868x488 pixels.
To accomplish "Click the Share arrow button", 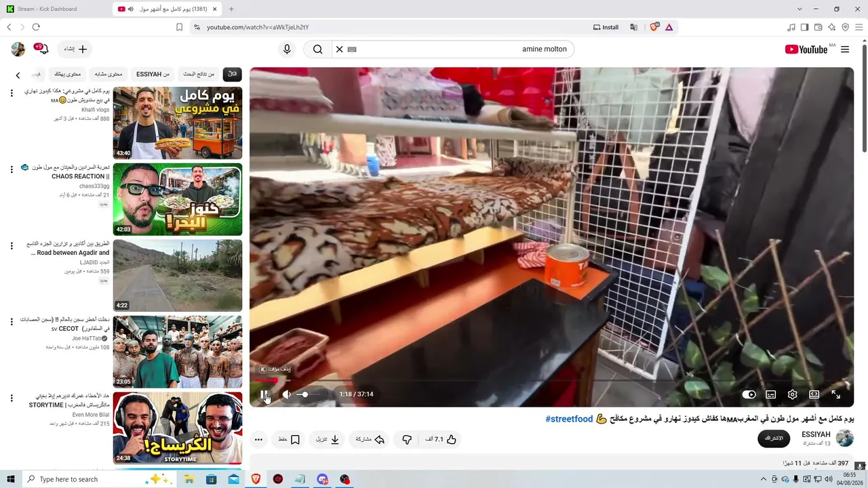I will coord(370,439).
